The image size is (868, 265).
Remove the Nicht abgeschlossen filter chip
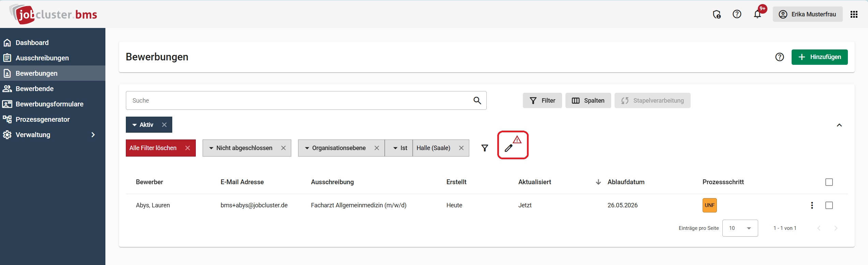tap(283, 148)
